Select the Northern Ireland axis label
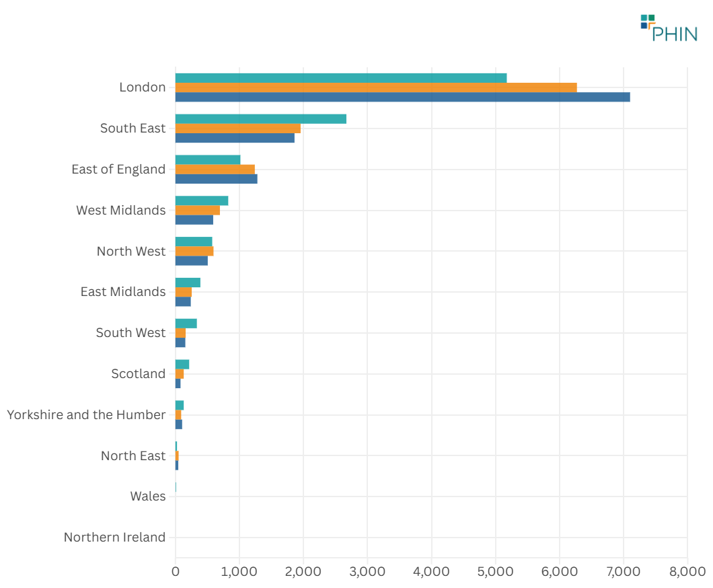713x588 pixels. [114, 537]
